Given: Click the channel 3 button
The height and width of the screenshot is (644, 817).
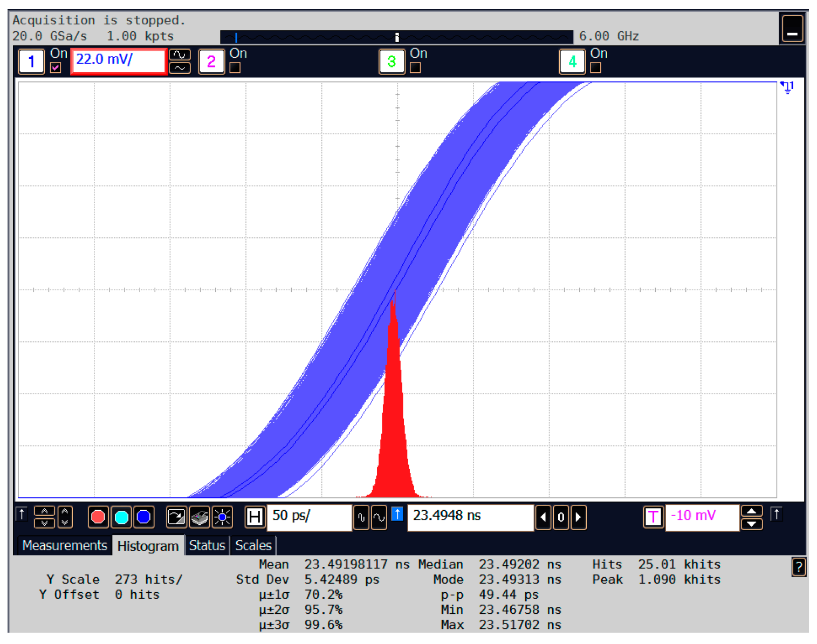Looking at the screenshot, I should [392, 61].
